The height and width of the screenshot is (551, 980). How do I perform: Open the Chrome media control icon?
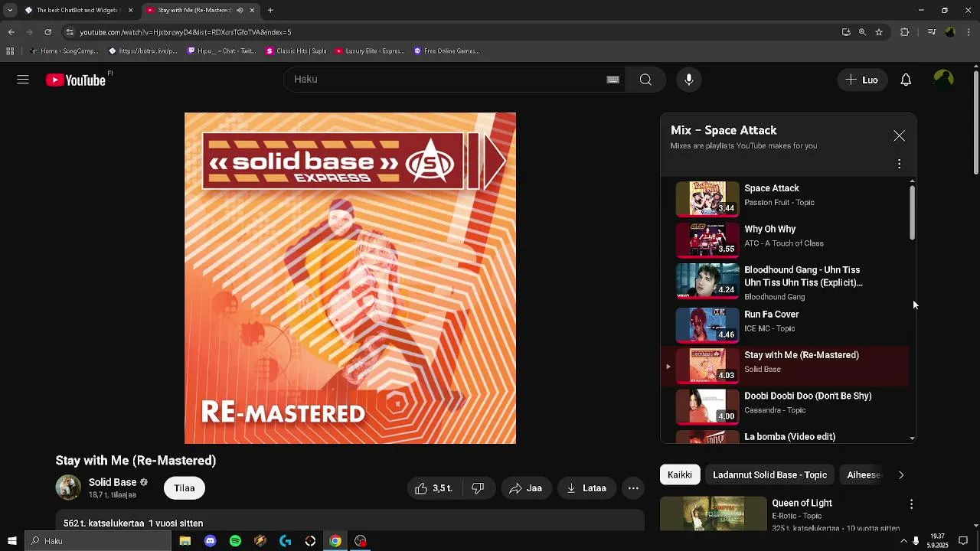coord(932,32)
